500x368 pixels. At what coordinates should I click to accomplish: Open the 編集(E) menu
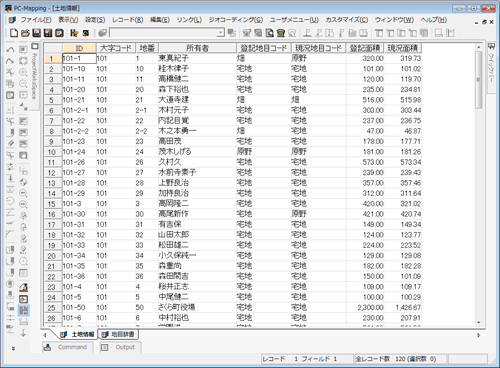coord(160,20)
